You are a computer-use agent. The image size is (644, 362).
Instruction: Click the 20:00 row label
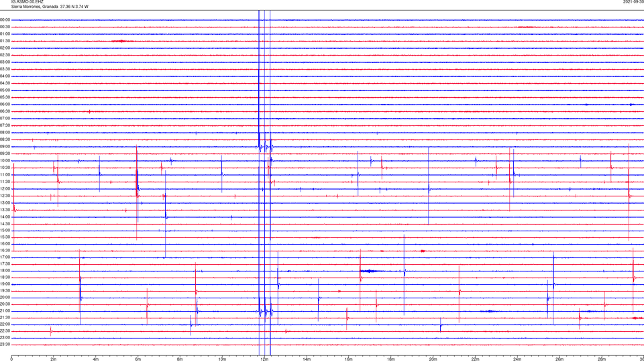[x=5, y=298]
